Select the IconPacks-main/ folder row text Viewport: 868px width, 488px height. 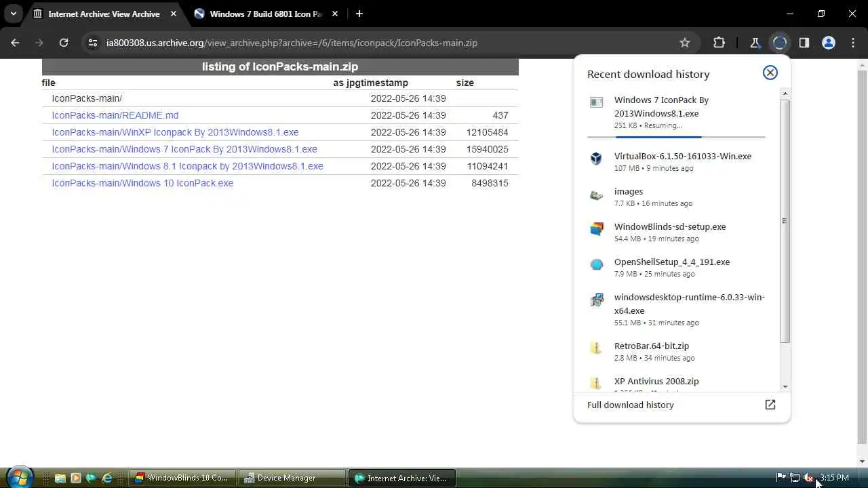87,98
